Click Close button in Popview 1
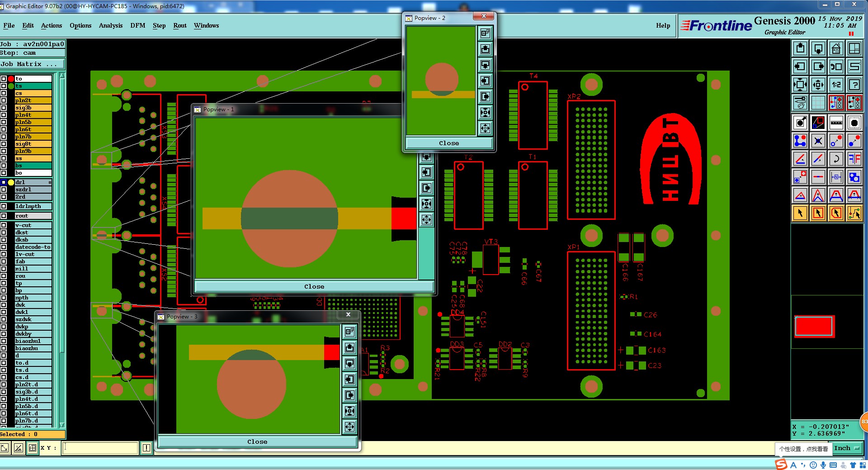Image resolution: width=868 pixels, height=470 pixels. (x=314, y=286)
